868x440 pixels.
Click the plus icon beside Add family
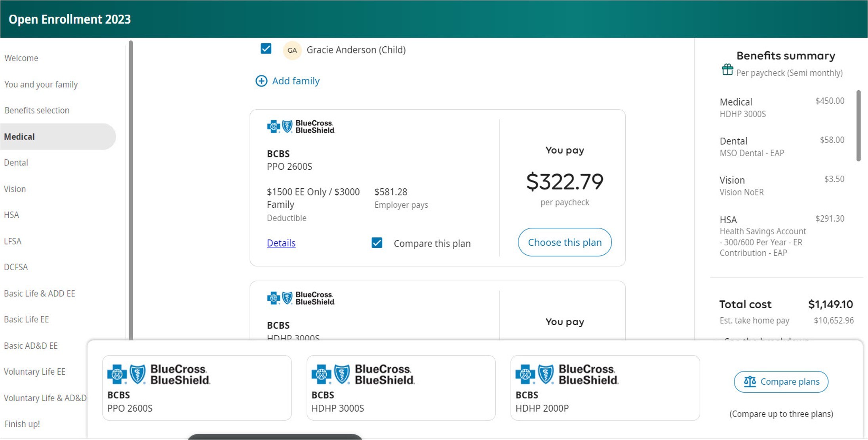pyautogui.click(x=261, y=81)
